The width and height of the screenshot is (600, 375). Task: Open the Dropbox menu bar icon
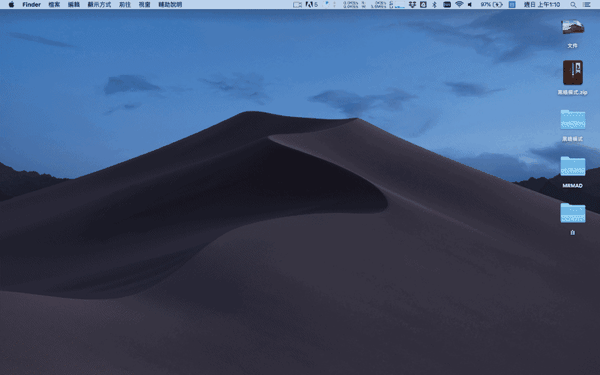tap(412, 5)
